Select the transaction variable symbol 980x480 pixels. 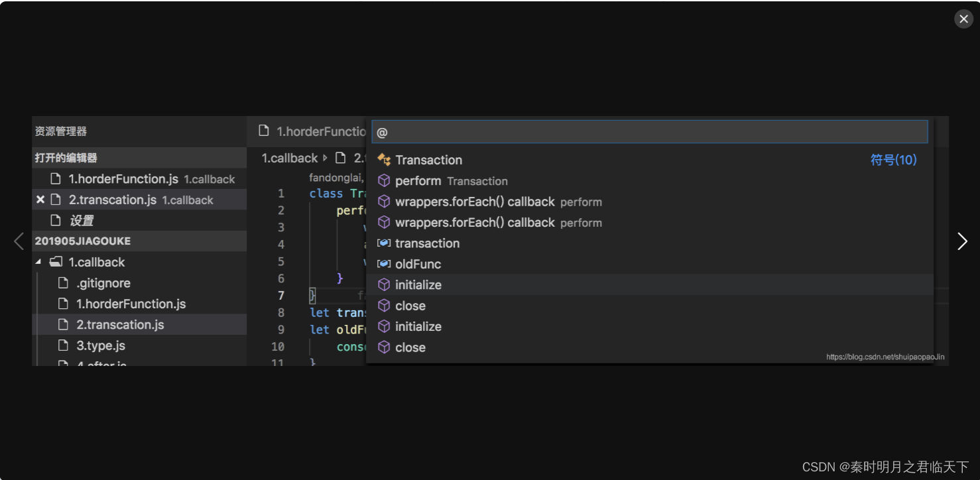click(x=650, y=243)
